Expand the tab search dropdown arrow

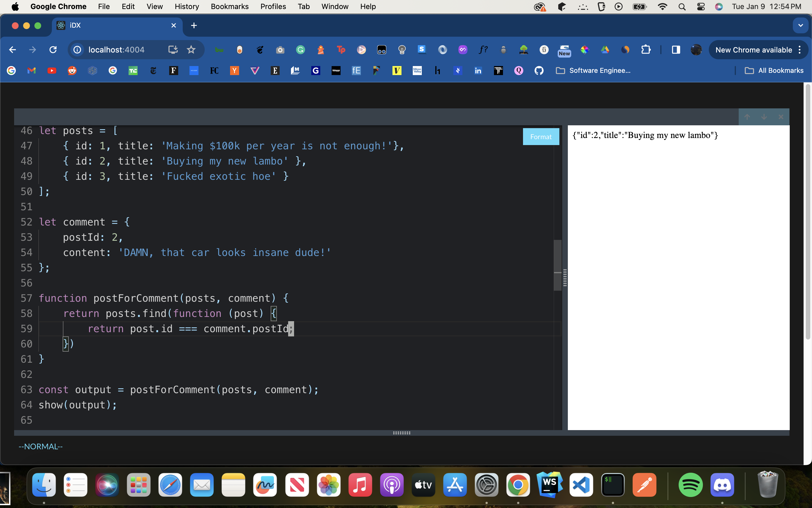[800, 25]
